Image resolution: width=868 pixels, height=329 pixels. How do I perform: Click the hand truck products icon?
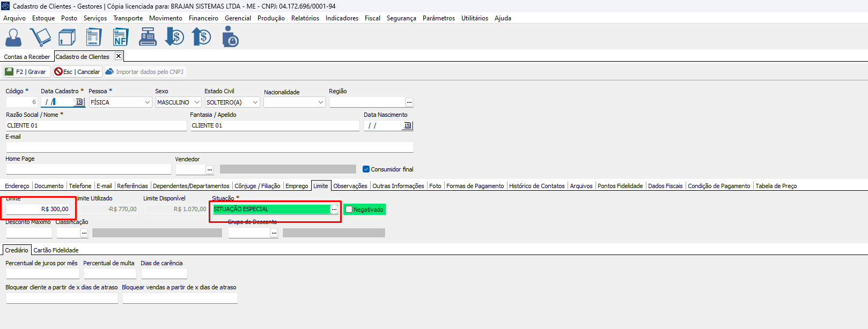click(40, 38)
